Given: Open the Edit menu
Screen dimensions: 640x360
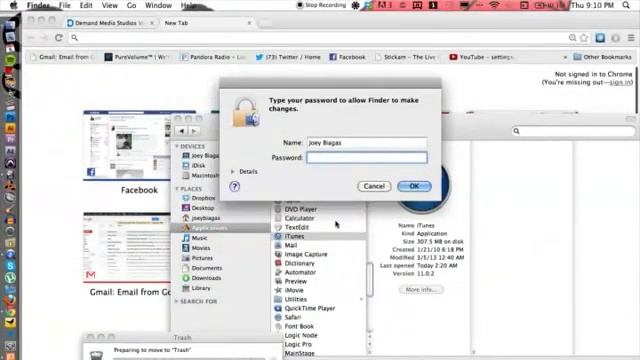Looking at the screenshot, I should point(86,5).
